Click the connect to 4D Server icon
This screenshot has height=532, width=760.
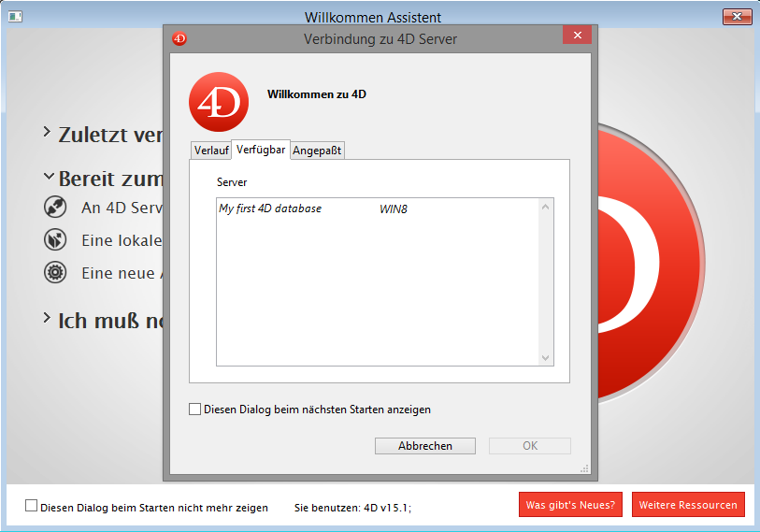coord(56,208)
